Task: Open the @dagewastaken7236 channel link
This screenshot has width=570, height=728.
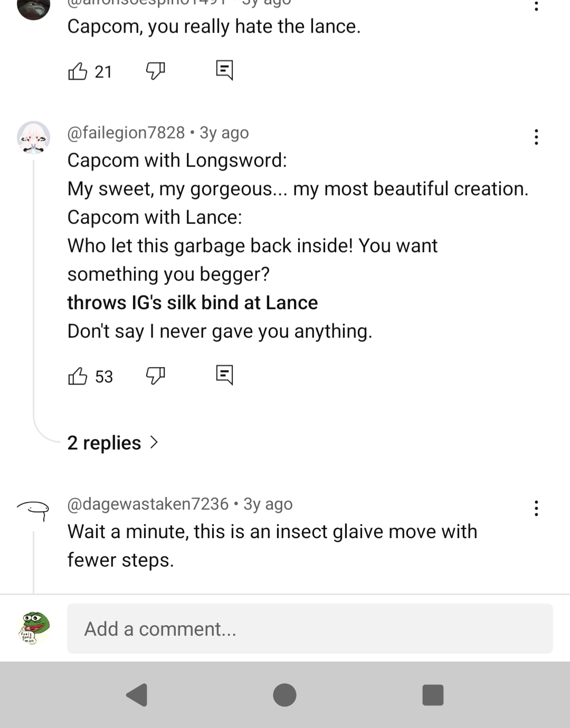Action: point(148,504)
